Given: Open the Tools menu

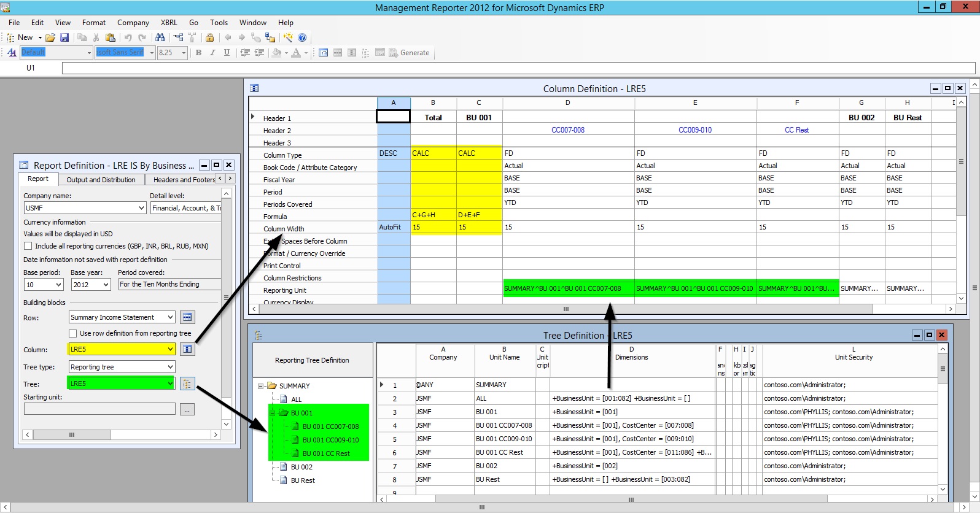Looking at the screenshot, I should tap(219, 23).
